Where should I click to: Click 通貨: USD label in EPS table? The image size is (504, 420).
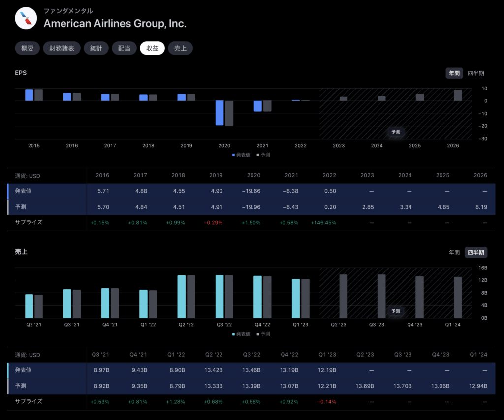pos(28,176)
